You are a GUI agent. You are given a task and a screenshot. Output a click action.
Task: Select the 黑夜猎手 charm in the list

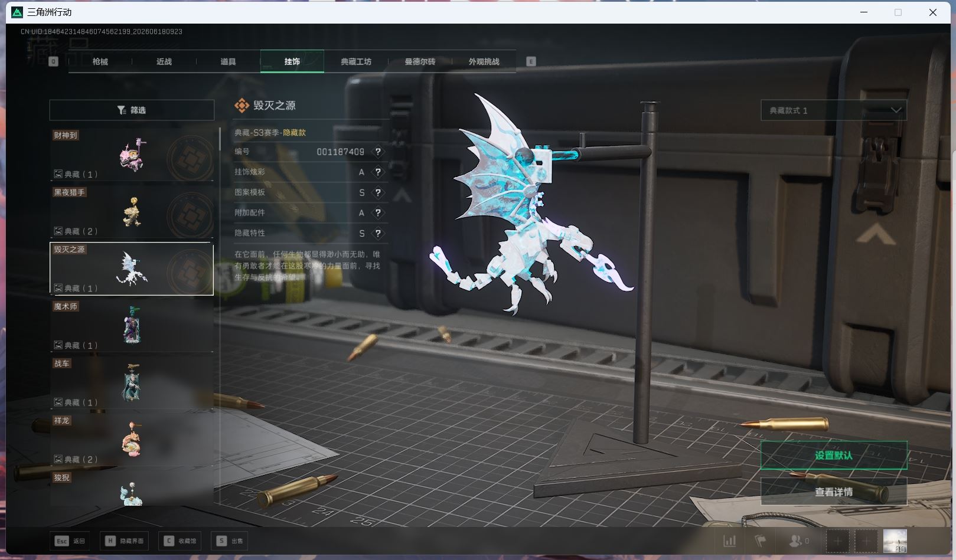tap(132, 212)
